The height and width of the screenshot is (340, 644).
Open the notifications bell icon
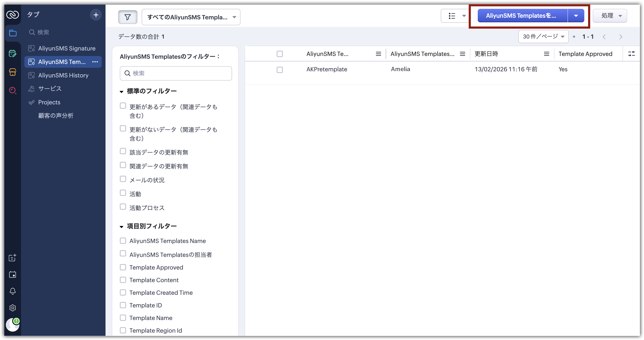12,291
